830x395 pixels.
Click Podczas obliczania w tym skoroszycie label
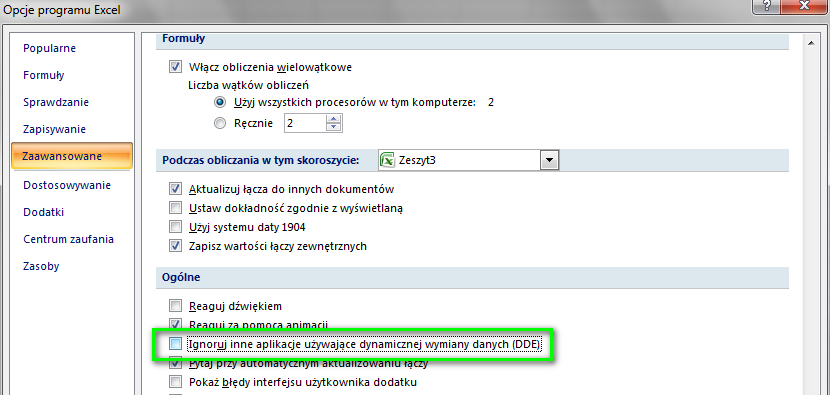[x=261, y=160]
